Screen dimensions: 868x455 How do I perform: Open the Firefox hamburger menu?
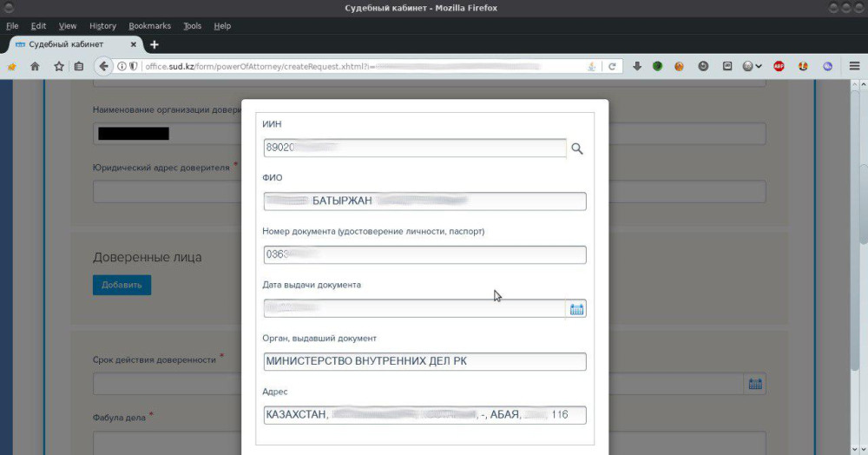(853, 66)
